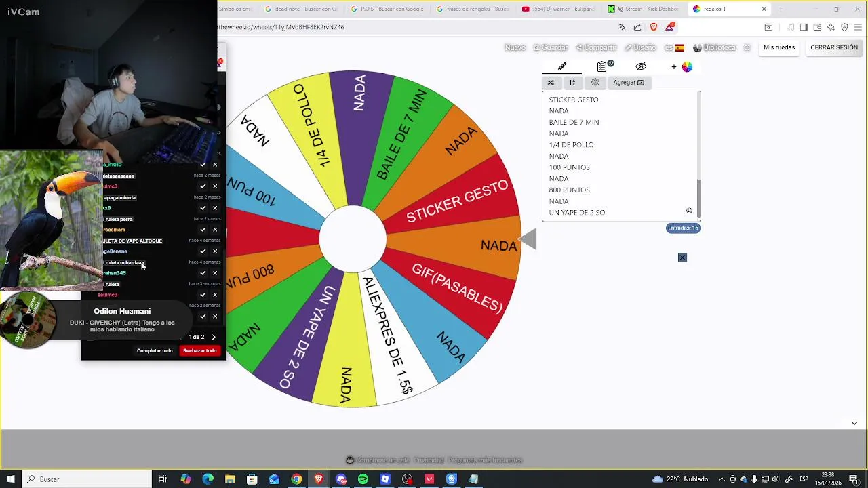Open Windows Start menu
The width and height of the screenshot is (868, 488).
pyautogui.click(x=10, y=479)
